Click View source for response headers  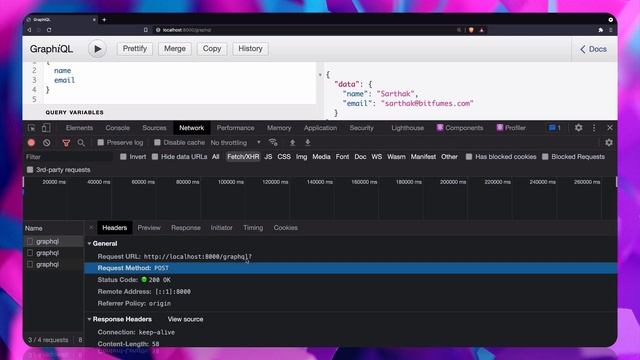185,319
